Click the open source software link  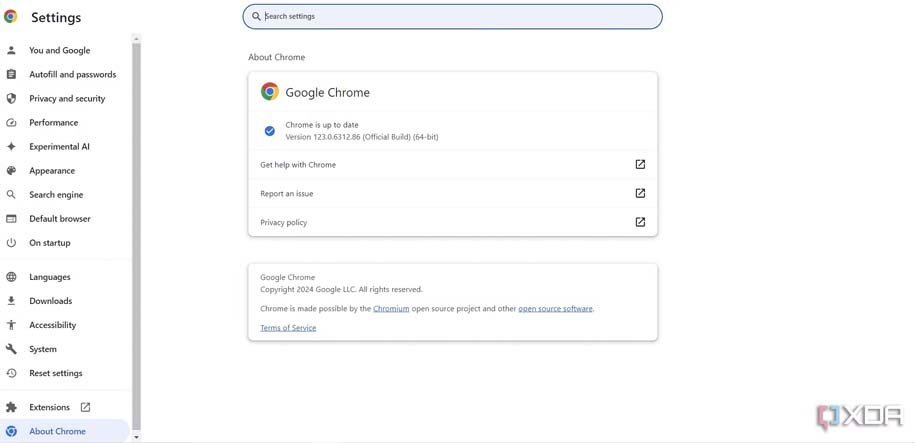[x=555, y=308]
